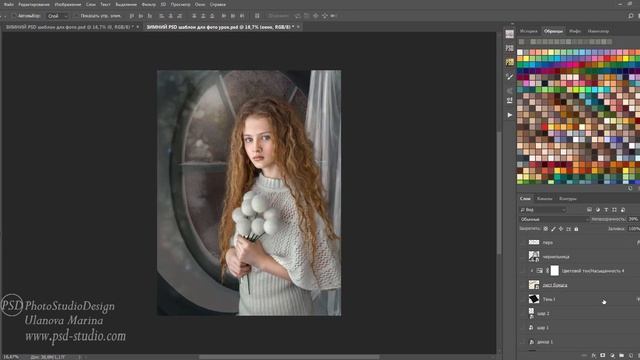Viewport: 640px width, 360px height.
Task: Select the 3D rotate mode icon
Action: click(x=297, y=16)
